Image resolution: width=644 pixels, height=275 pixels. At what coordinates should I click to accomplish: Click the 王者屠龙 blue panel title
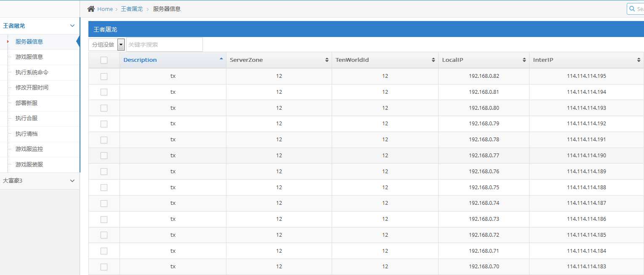[x=105, y=29]
